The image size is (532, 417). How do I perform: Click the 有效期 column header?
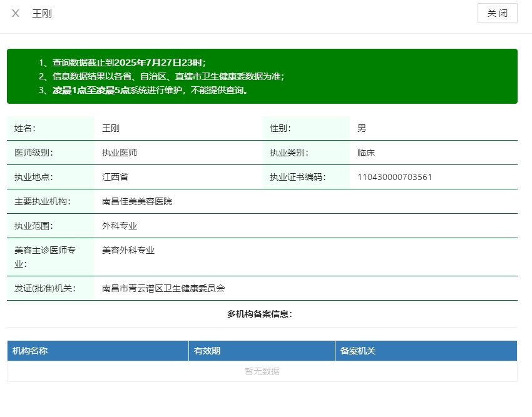tap(207, 351)
